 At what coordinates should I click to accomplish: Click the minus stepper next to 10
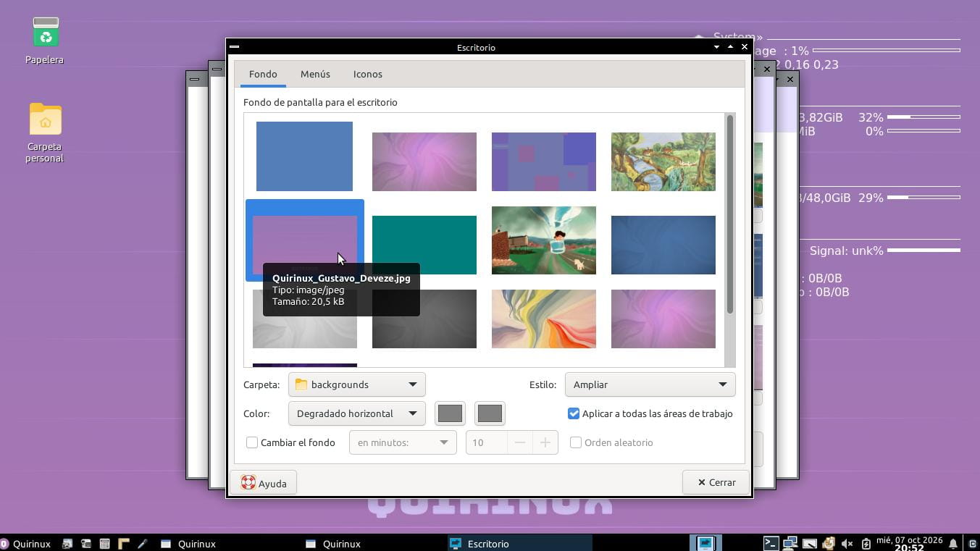(519, 442)
